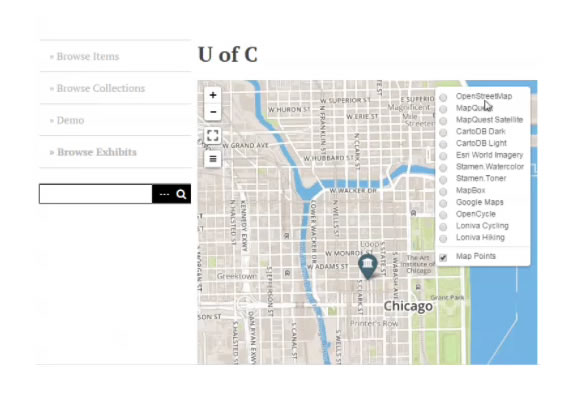Toggle fullscreen map view

[213, 136]
